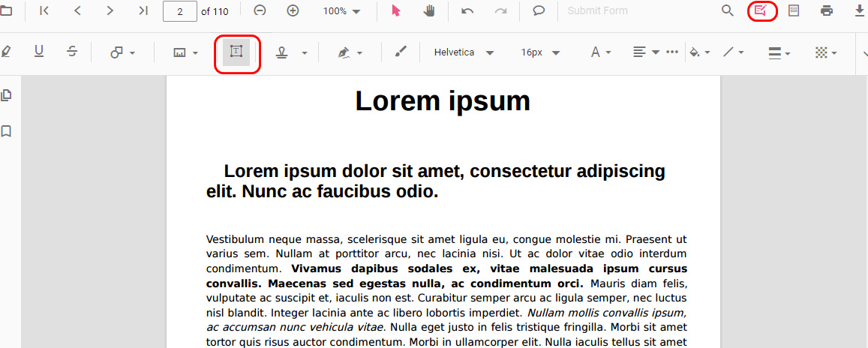Screen dimensions: 868x348
Task: Jump to the last page
Action: (143, 11)
